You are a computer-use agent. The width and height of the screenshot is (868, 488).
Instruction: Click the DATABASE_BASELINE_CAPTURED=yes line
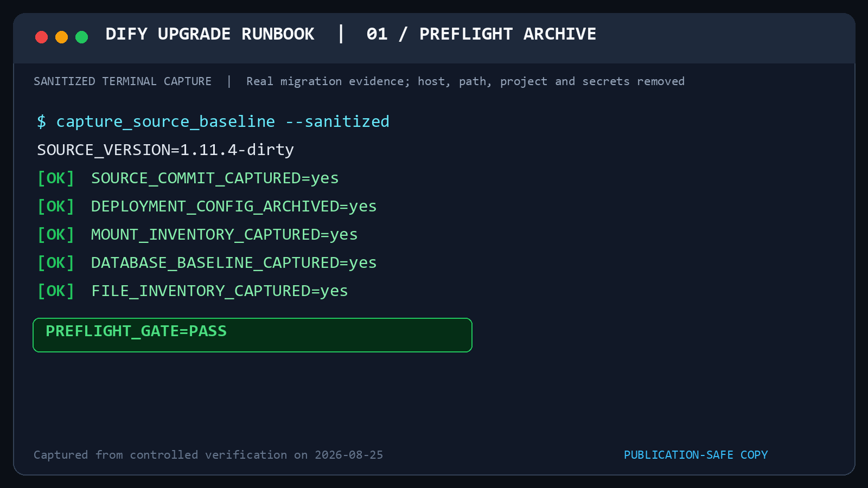pyautogui.click(x=234, y=262)
